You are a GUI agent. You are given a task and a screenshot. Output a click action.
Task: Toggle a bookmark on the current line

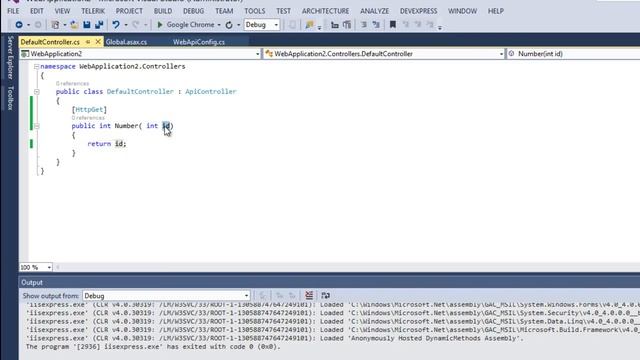point(393,25)
